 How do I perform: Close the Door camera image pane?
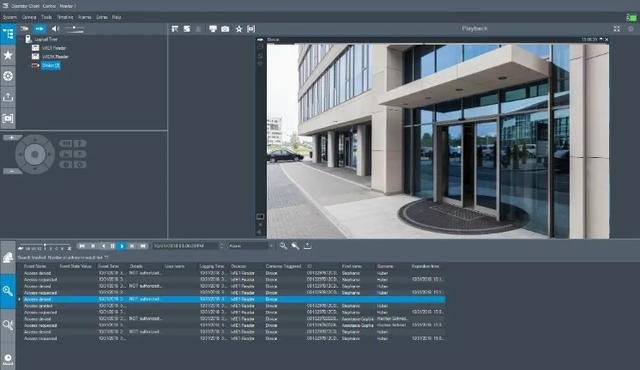click(x=607, y=39)
